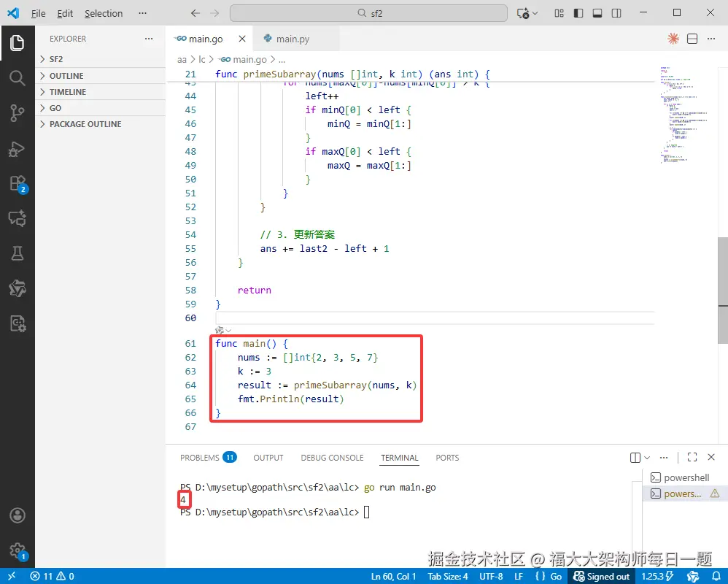Switch to the OUTPUT panel tab
Screen dimensions: 728x584
(268, 457)
